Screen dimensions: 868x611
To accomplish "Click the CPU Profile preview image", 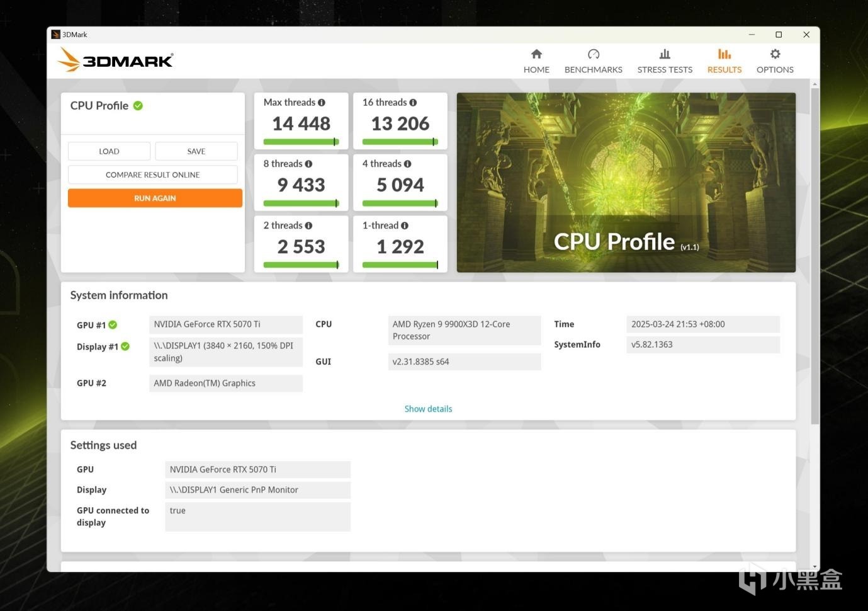I will 626,183.
